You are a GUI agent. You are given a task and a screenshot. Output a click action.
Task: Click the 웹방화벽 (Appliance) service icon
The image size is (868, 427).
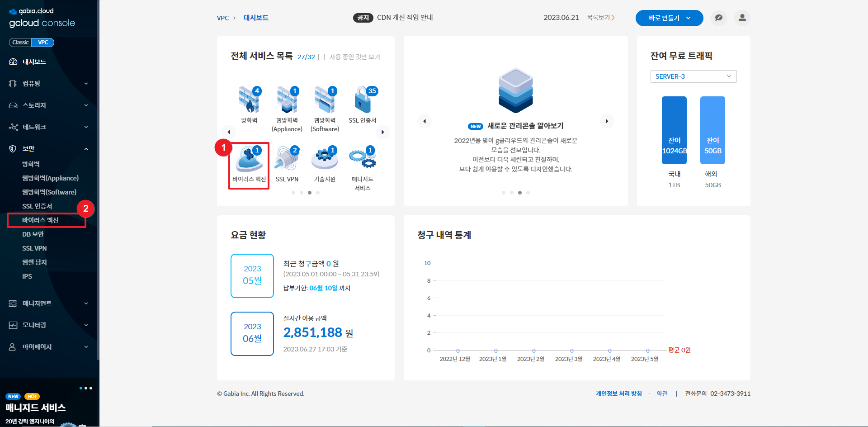pyautogui.click(x=287, y=100)
